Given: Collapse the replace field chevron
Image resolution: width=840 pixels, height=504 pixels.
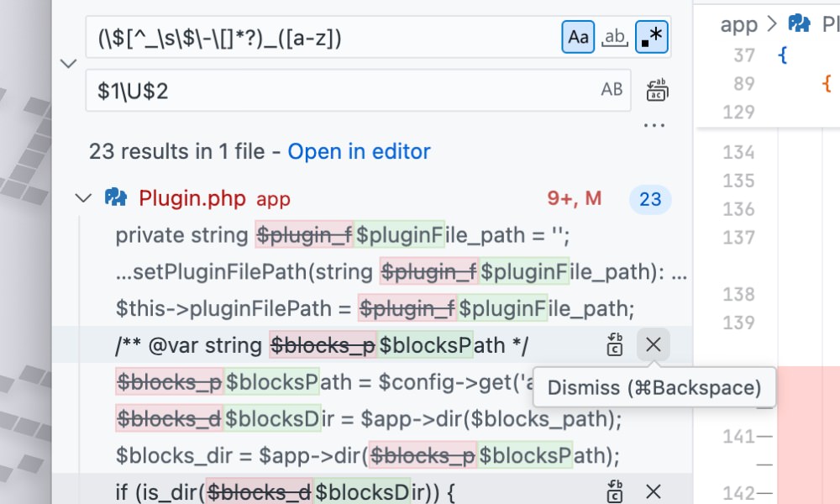Looking at the screenshot, I should 69,64.
